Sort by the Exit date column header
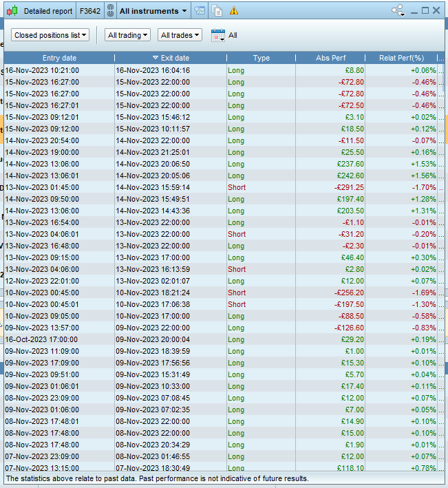 (171, 58)
